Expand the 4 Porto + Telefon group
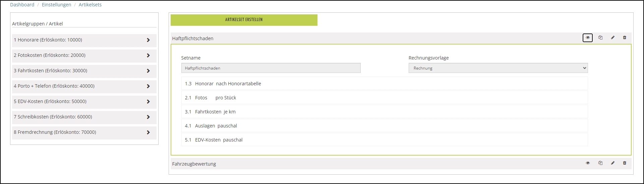This screenshot has width=644, height=184. tap(148, 86)
